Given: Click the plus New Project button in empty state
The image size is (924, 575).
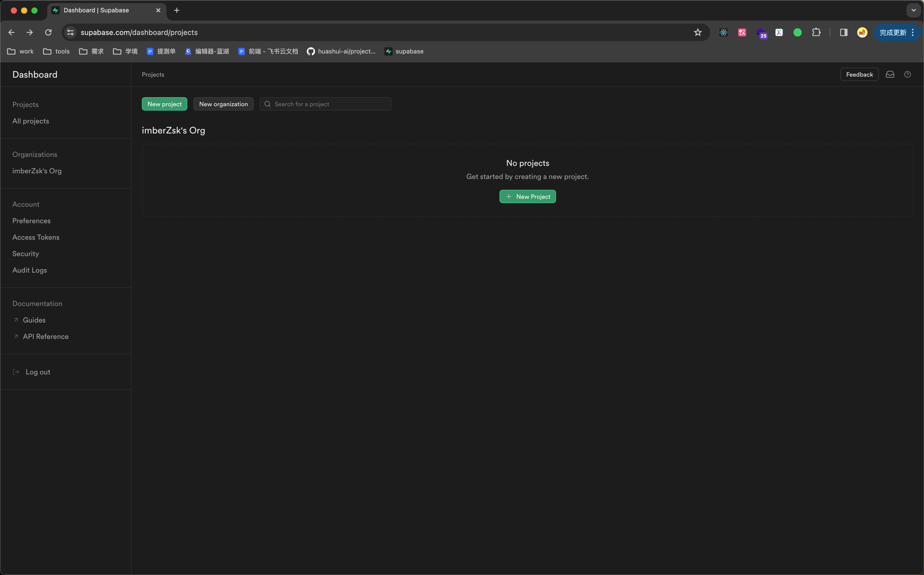Looking at the screenshot, I should 528,197.
